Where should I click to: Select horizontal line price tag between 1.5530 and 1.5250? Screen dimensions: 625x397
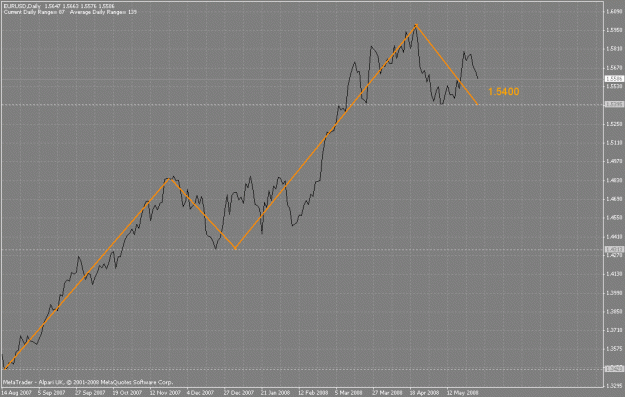tap(614, 104)
